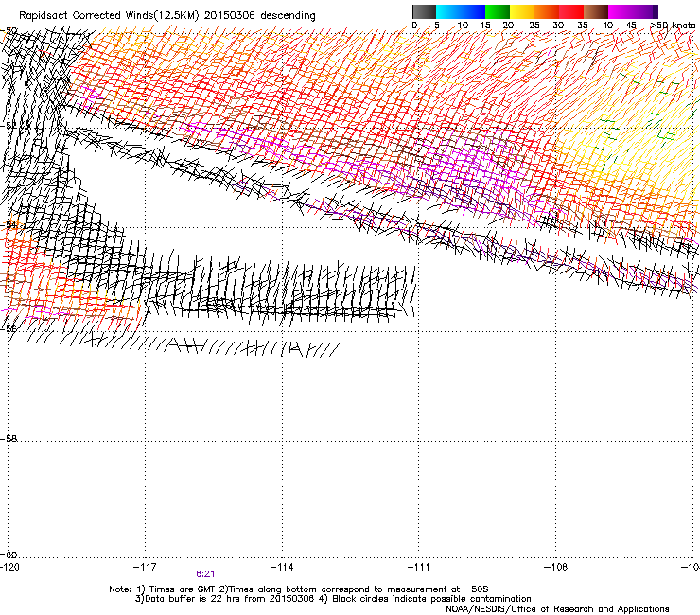This screenshot has height=615, width=700.
Task: Click the 'Times are GMT' note line
Action: click(x=299, y=589)
